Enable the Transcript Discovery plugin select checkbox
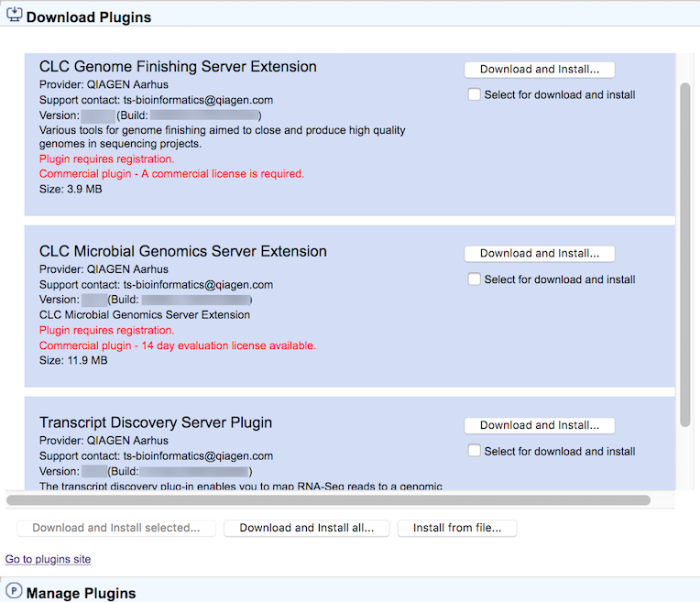The image size is (700, 602). 475,451
